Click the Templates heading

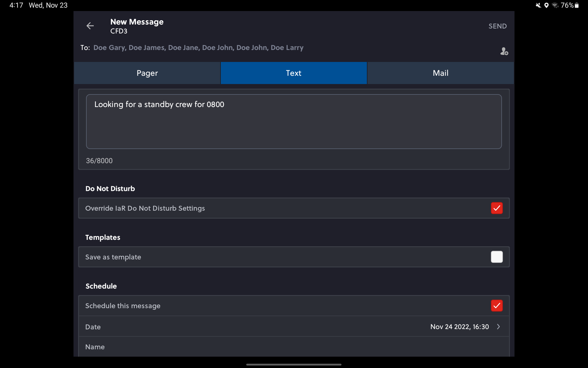point(103,237)
